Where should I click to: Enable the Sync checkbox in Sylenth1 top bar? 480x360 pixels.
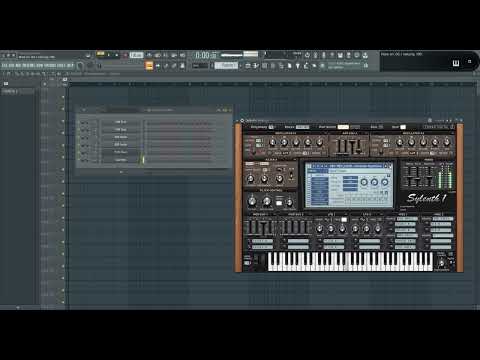point(403,127)
